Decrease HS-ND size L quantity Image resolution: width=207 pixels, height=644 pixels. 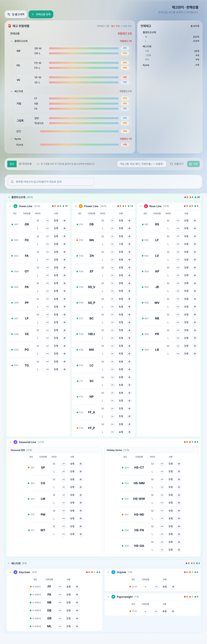tap(162, 519)
